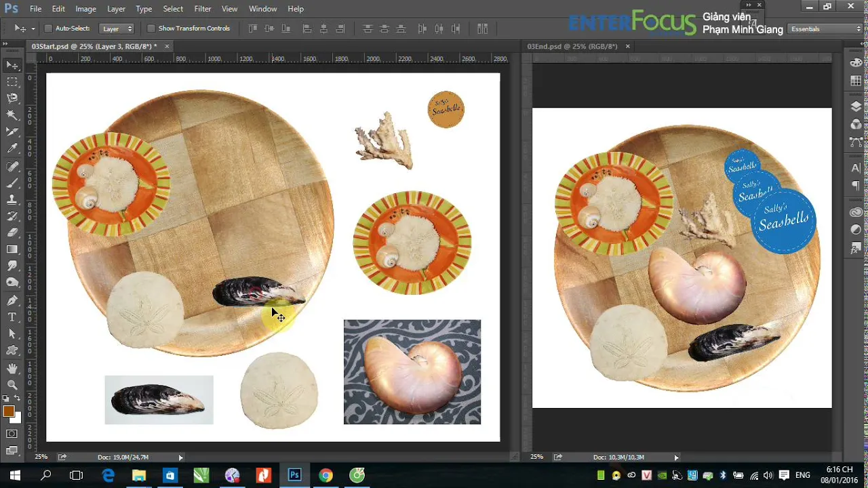868x488 pixels.
Task: Select the Dodge tool
Action: point(12,283)
